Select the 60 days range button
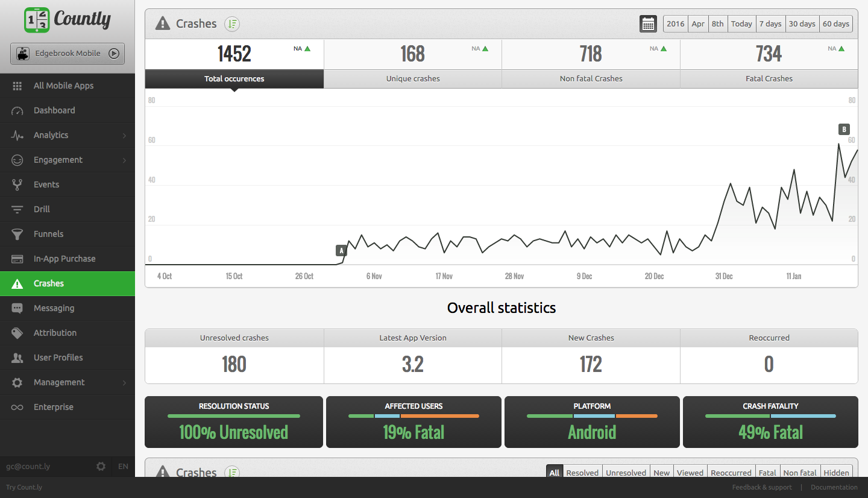The height and width of the screenshot is (498, 868). click(836, 24)
